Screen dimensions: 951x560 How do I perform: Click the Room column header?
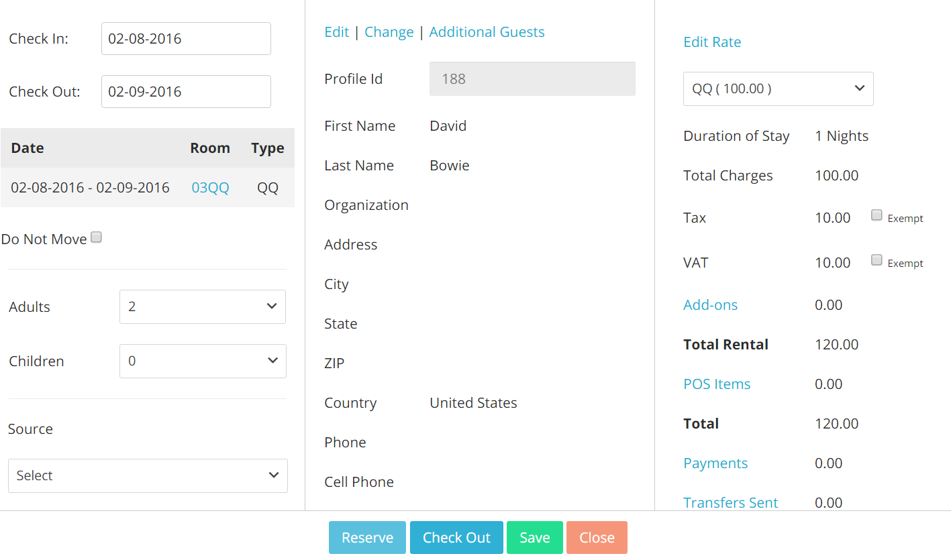(x=210, y=148)
